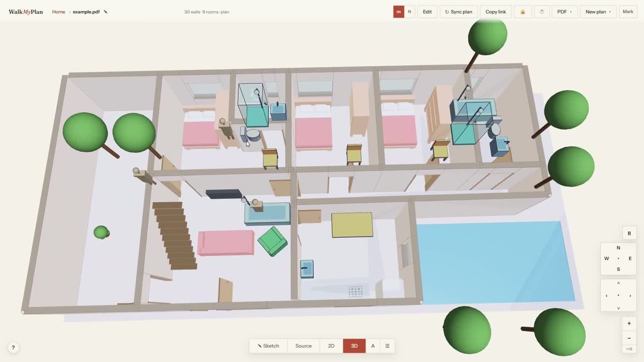Pan the camera up with the arrow

coord(618,283)
